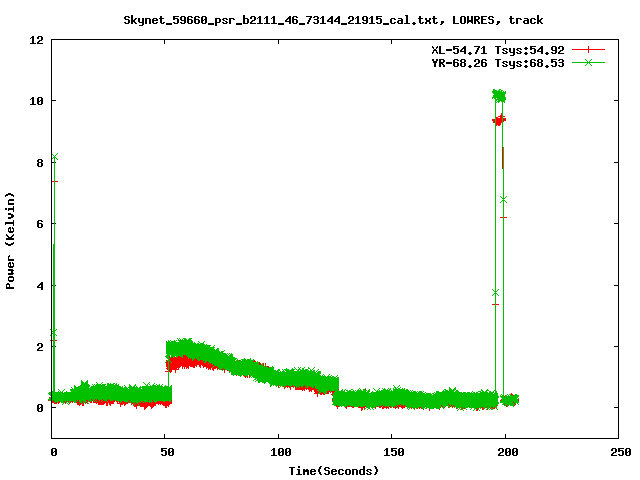The height and width of the screenshot is (480, 640).
Task: Click the green X marker near 8 Kelvin at time zero
Action: point(55,157)
